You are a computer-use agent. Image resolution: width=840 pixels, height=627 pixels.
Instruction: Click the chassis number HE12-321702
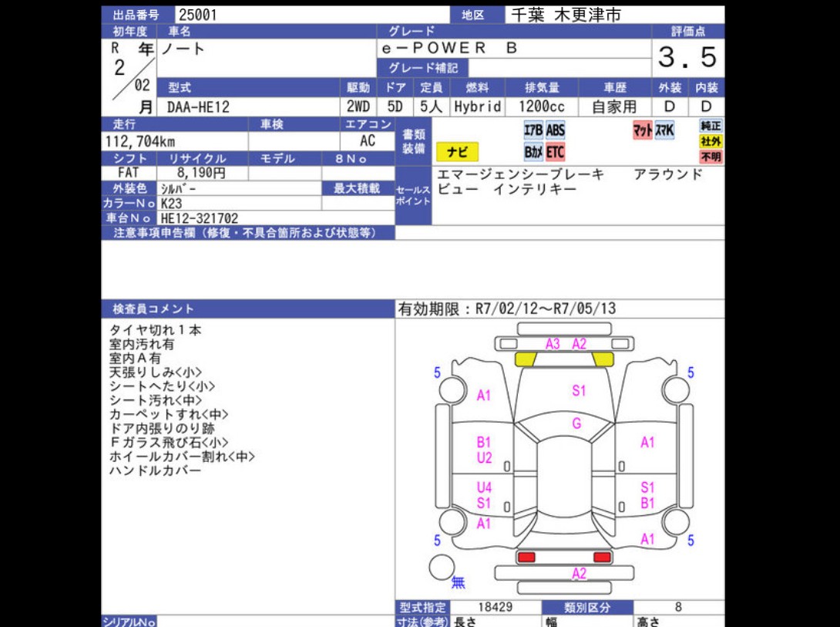(200, 218)
